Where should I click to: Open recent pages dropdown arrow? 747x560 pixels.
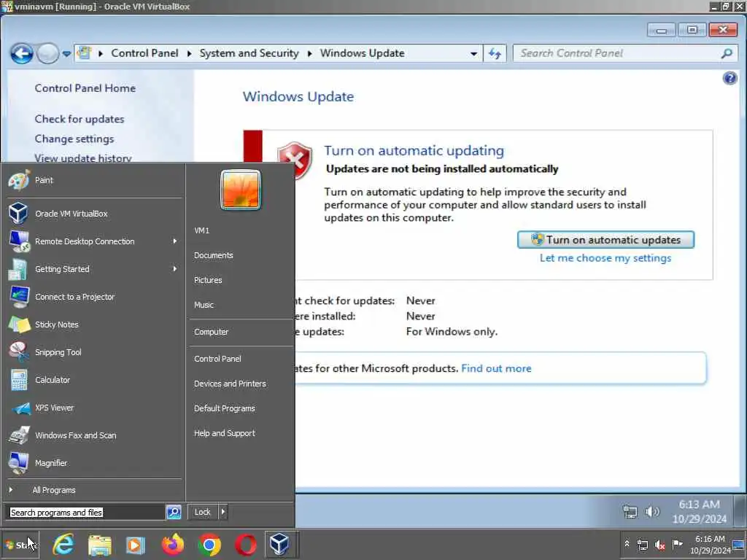click(x=66, y=54)
